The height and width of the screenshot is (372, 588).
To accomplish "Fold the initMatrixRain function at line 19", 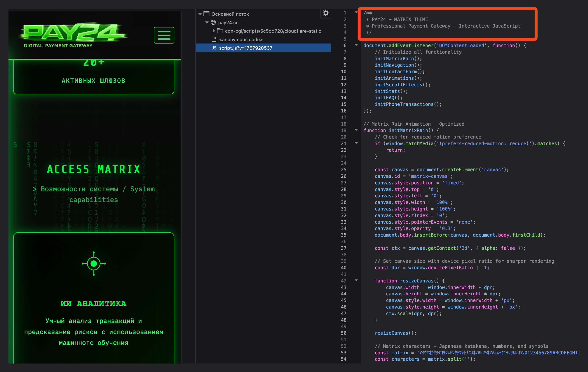I will 356,130.
